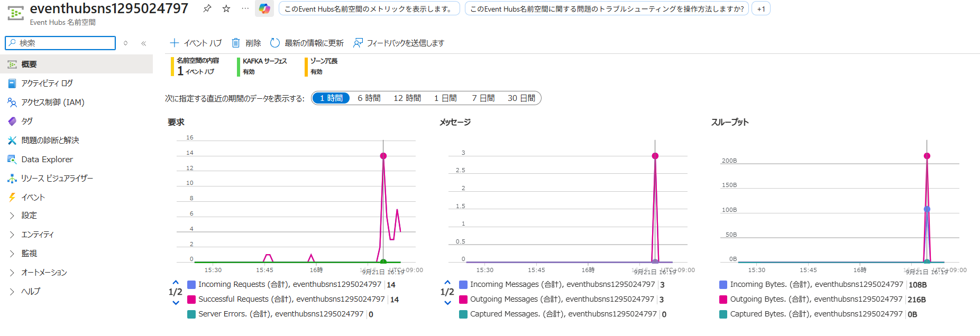Click the タグ tag icon
The image size is (980, 336).
click(12, 122)
